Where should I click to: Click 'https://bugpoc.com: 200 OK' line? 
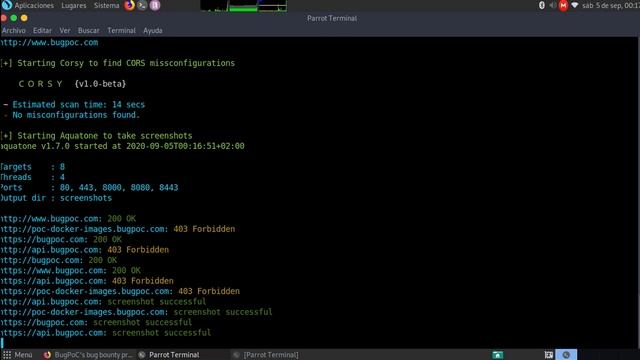pos(61,240)
